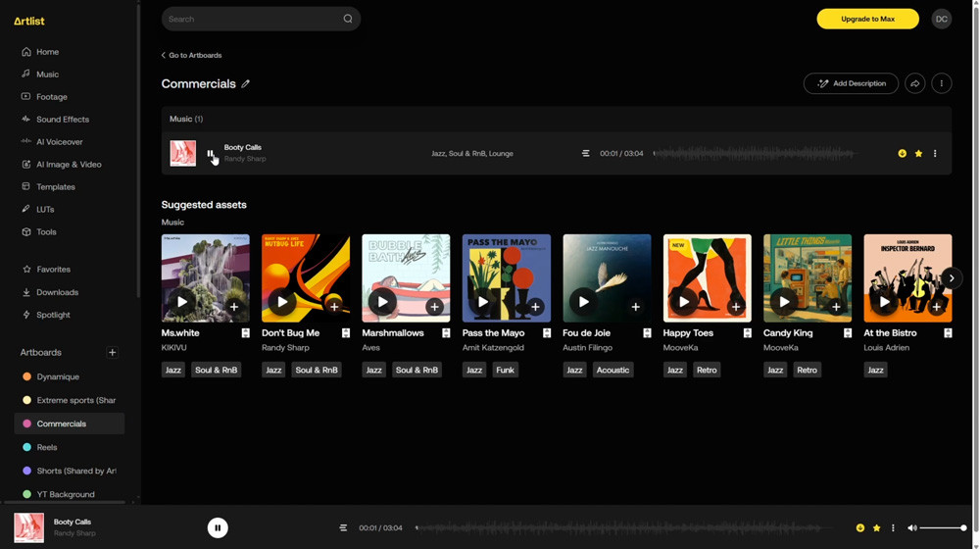Play Pass the Mayo track

(x=483, y=302)
